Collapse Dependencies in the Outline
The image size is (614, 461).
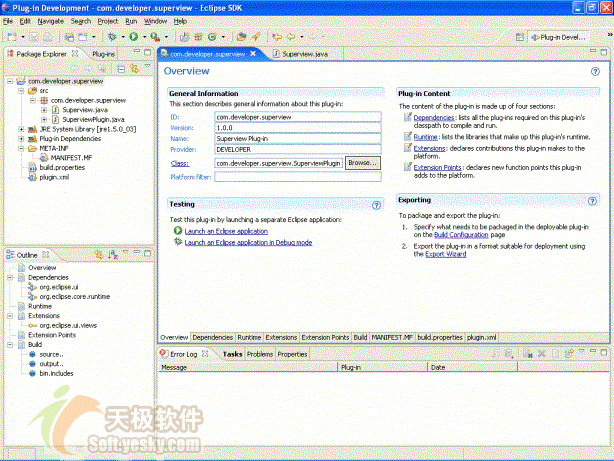coord(10,277)
